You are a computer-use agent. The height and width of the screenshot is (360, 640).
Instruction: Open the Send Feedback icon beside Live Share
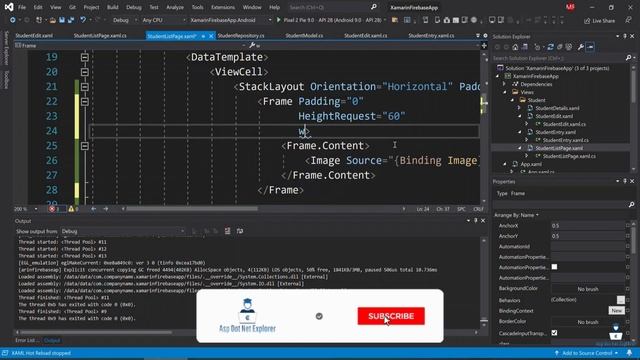point(628,20)
